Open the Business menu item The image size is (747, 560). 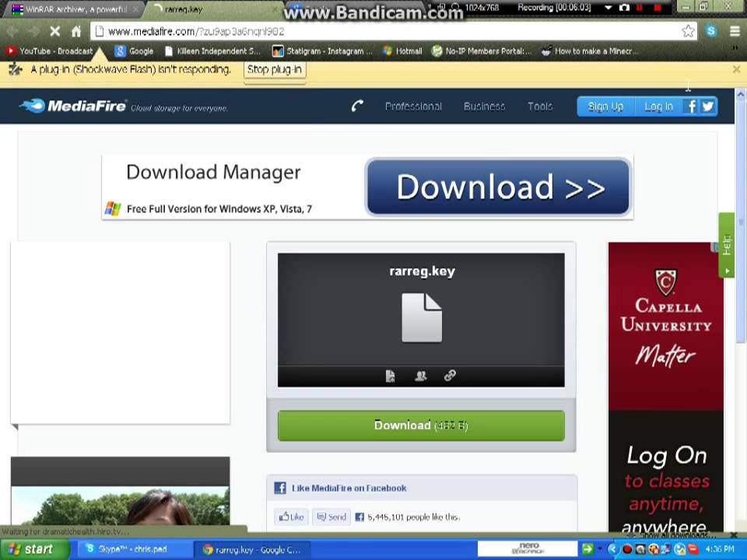pyautogui.click(x=484, y=107)
